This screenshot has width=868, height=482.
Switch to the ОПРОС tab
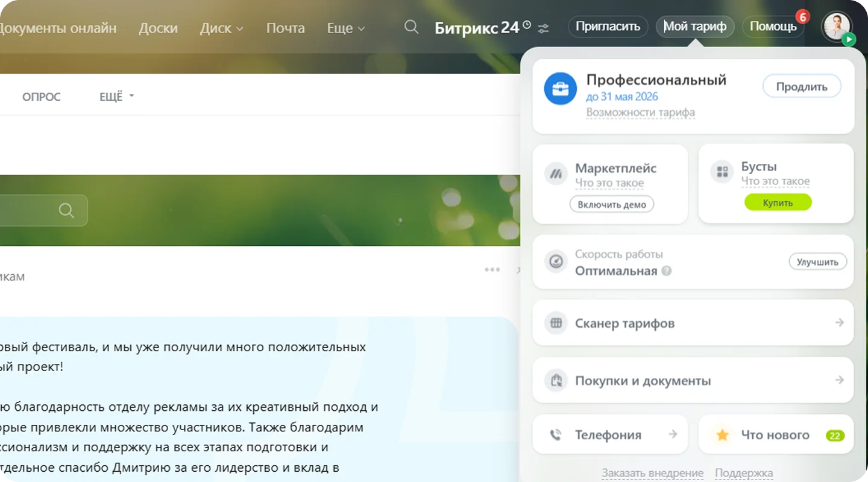(42, 96)
